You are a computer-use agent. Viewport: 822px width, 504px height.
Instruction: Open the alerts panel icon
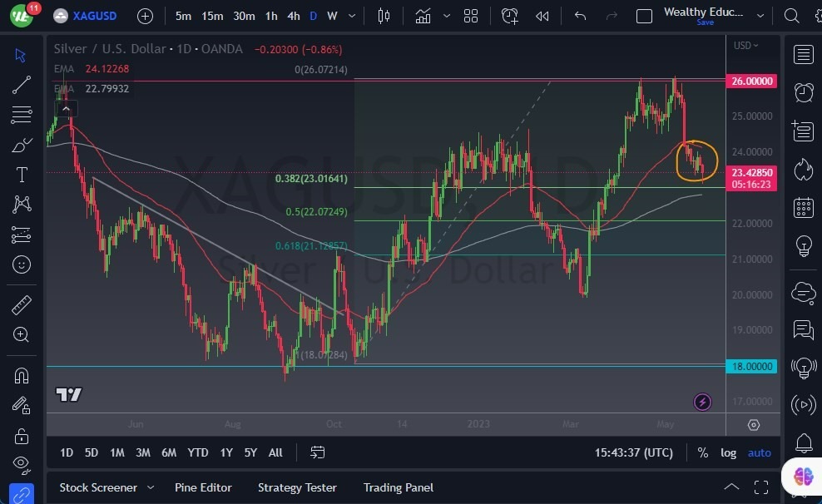(803, 91)
